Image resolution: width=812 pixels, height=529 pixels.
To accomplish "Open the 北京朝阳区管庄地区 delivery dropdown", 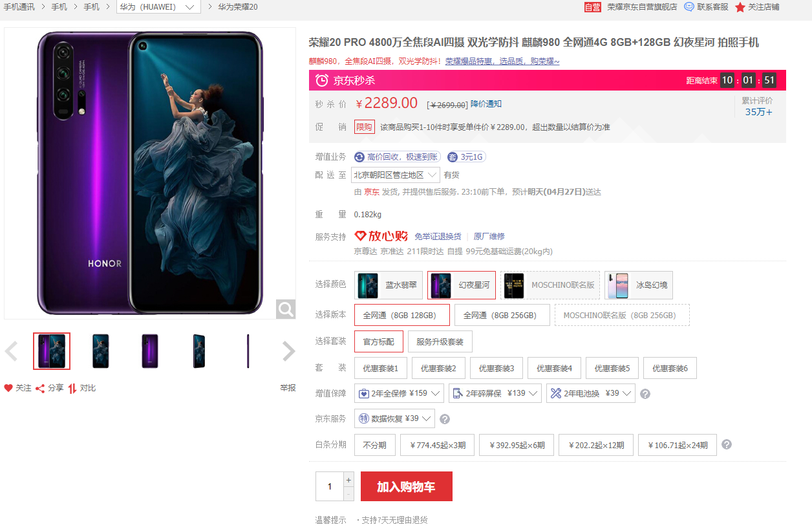I will click(396, 175).
